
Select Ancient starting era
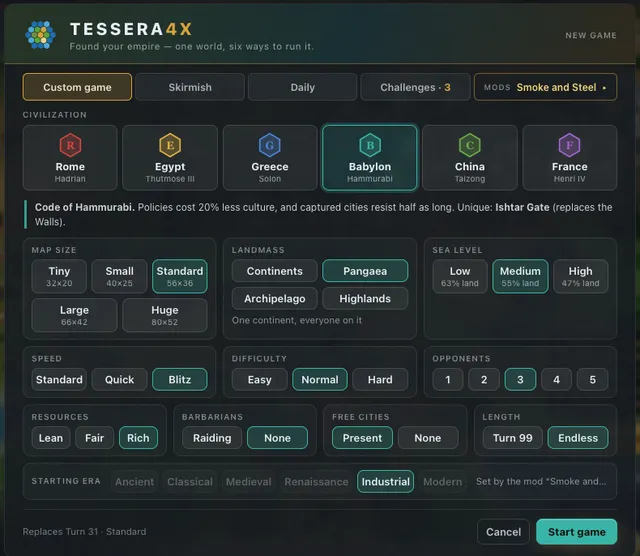pos(135,482)
